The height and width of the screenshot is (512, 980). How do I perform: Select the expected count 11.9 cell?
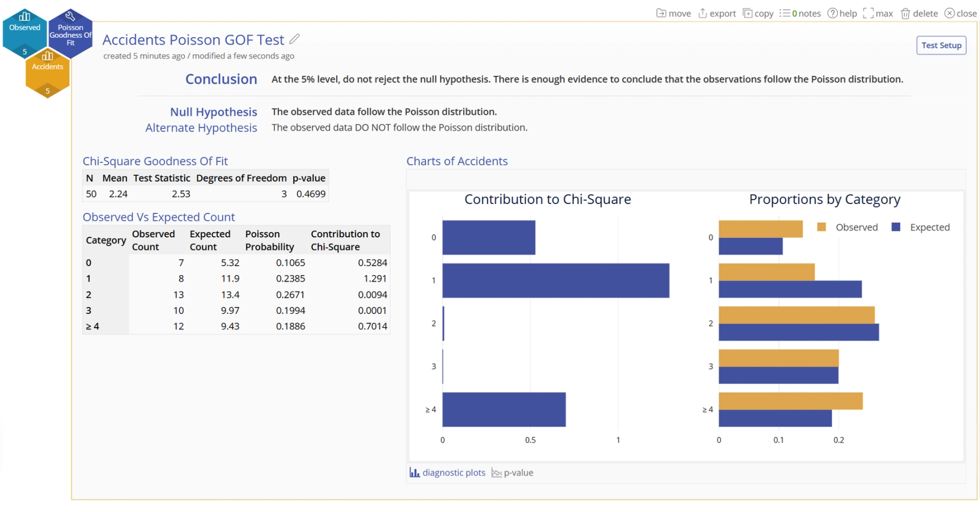click(230, 278)
